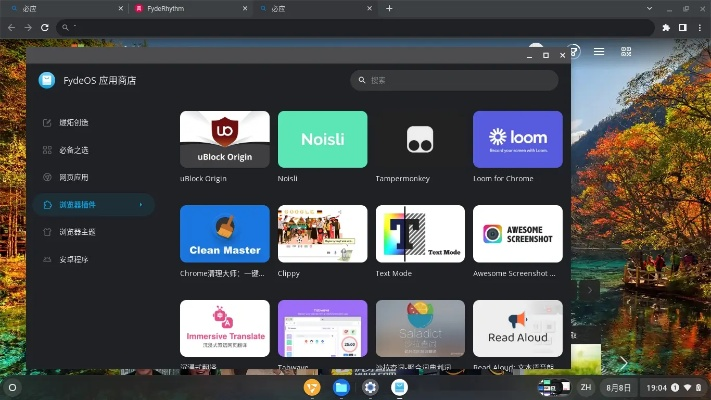
Task: Open the Clean Master extension tile
Action: (x=224, y=234)
